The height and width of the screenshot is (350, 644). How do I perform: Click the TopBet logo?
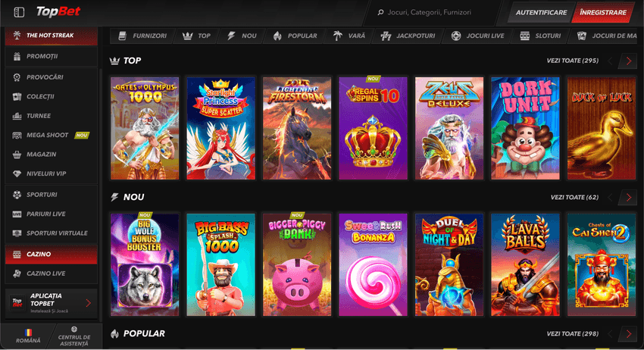click(x=58, y=12)
